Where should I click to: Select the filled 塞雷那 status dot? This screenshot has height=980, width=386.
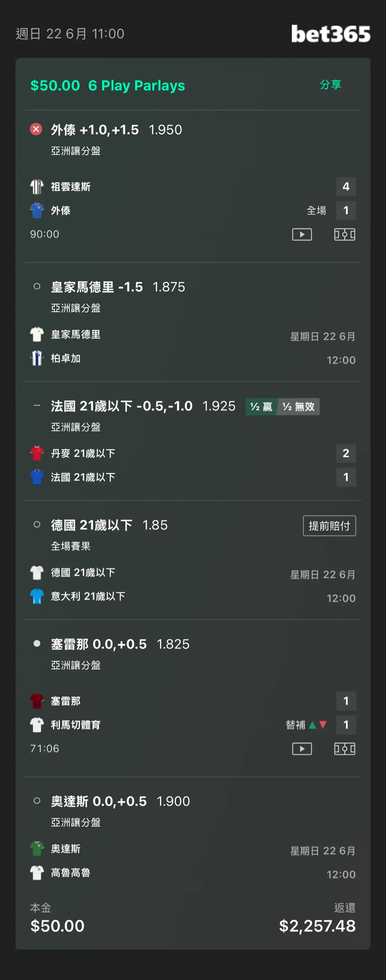point(37,644)
